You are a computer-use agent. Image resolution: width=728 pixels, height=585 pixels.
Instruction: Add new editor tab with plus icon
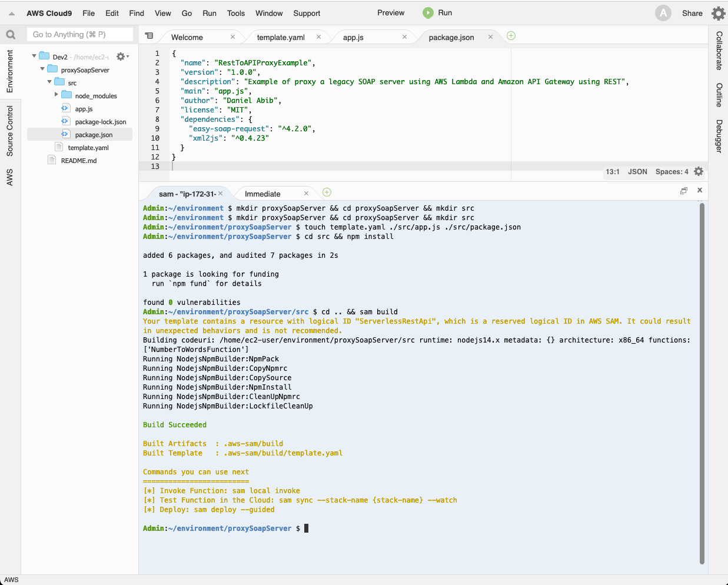click(511, 36)
